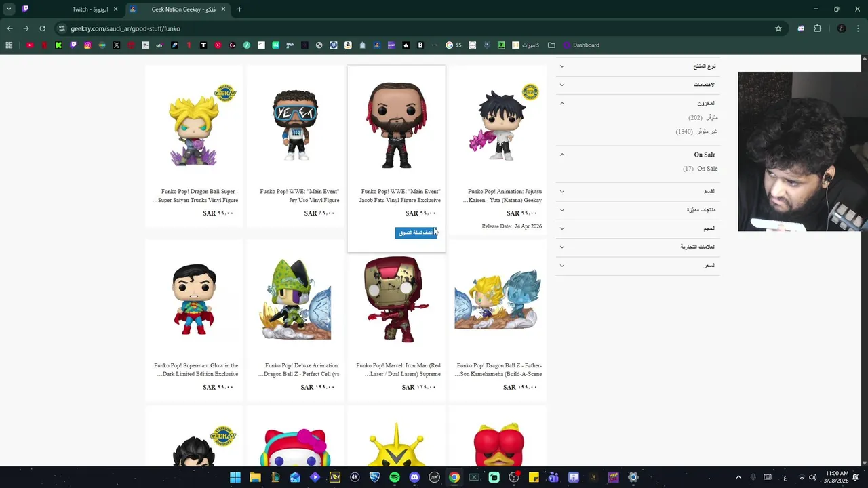Open Superman Glow in the Dark title

pyautogui.click(x=196, y=370)
